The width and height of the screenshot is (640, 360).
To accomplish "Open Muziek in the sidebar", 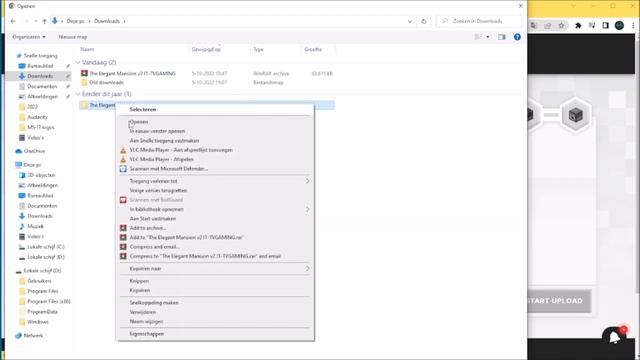I will point(35,226).
